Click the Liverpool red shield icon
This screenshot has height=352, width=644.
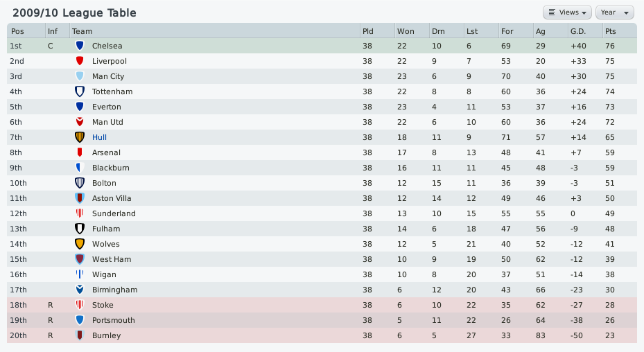pos(80,61)
